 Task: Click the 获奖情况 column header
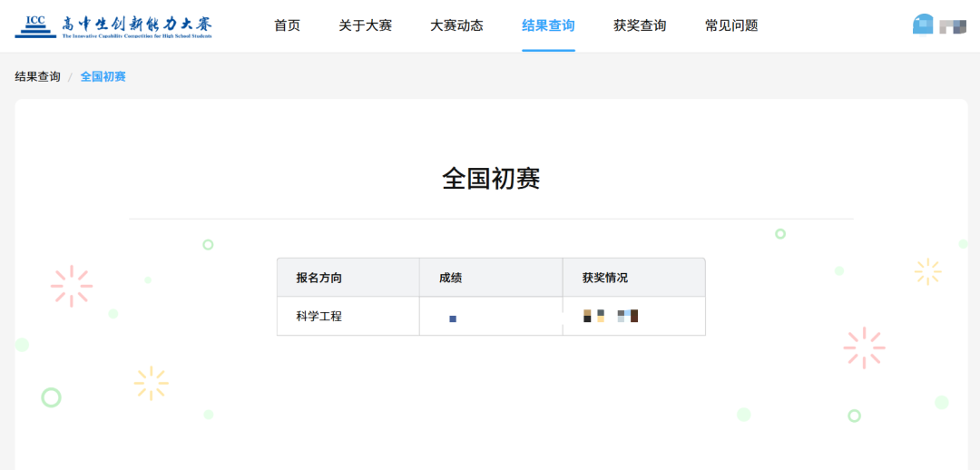tap(605, 278)
